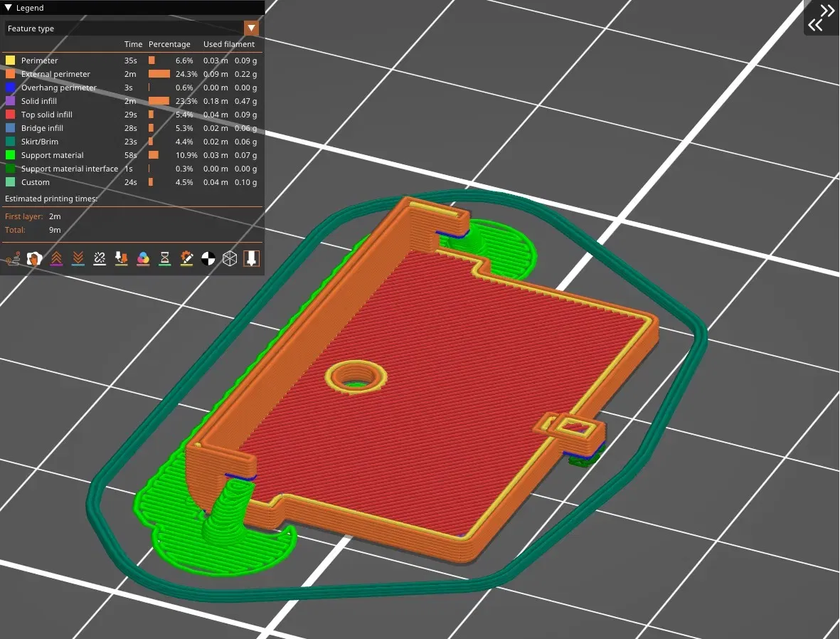Toggle Print pauses hourglass icon

pos(164,259)
